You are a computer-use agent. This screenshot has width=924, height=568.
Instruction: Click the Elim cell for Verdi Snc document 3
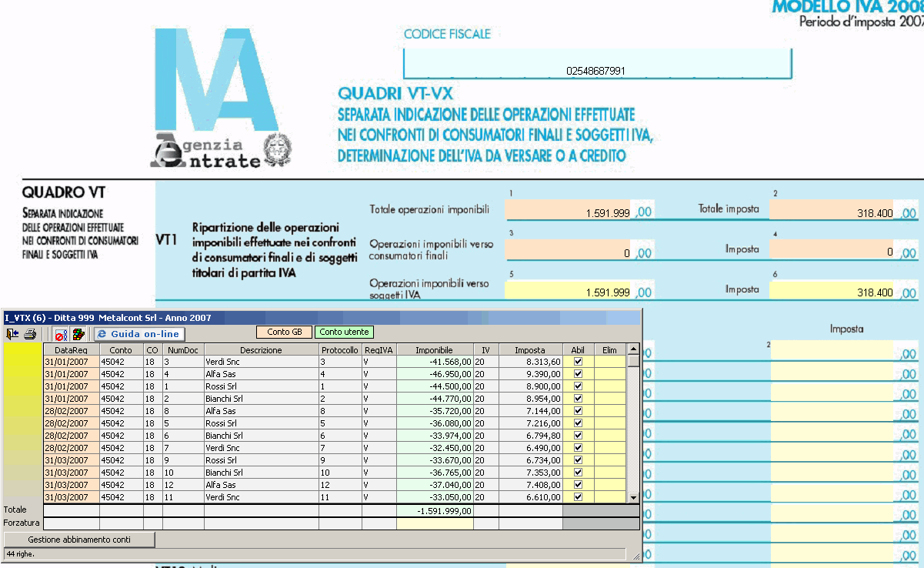coord(610,361)
